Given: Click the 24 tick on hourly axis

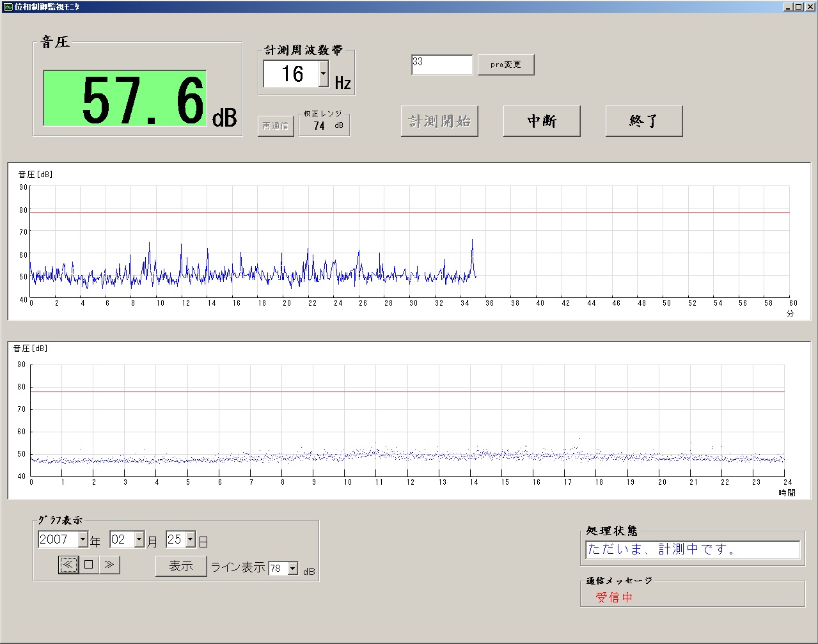Looking at the screenshot, I should click(x=788, y=482).
